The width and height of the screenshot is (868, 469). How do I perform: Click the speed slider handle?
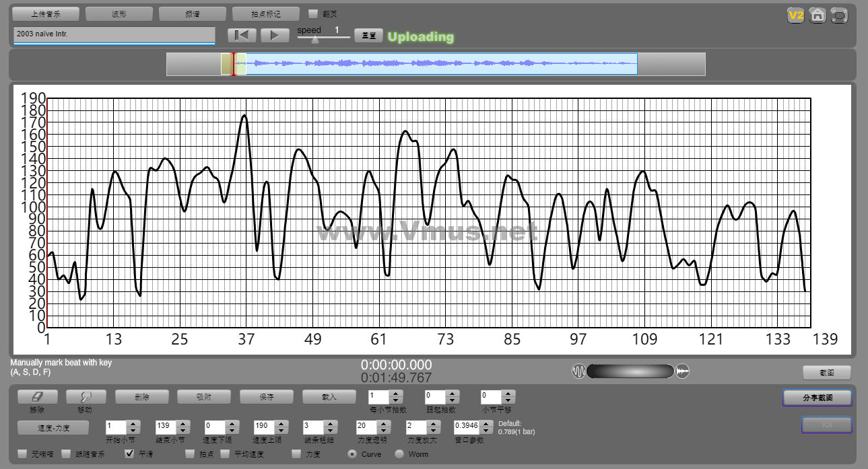[314, 40]
